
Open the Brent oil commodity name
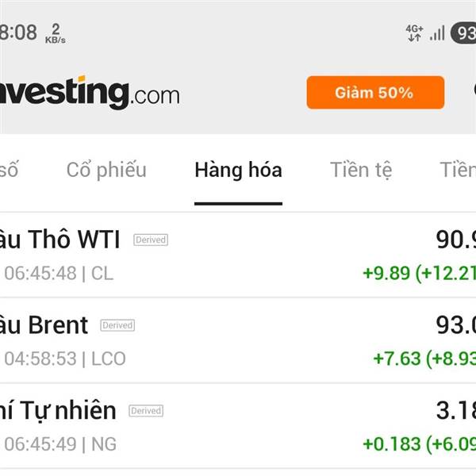(x=44, y=324)
